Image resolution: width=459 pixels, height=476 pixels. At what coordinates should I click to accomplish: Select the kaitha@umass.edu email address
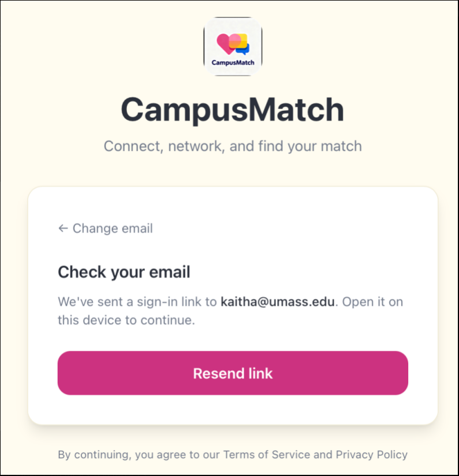(x=277, y=302)
